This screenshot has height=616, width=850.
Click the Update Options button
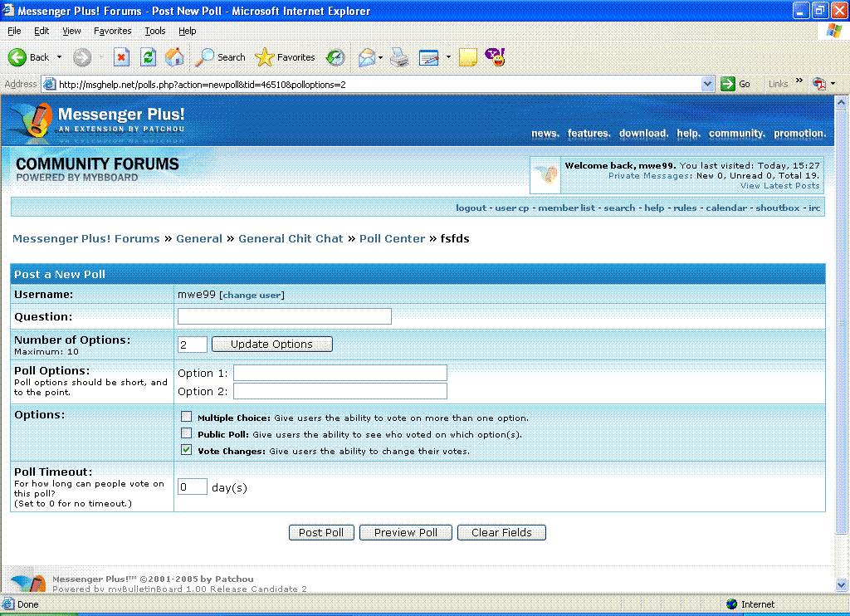click(x=271, y=345)
